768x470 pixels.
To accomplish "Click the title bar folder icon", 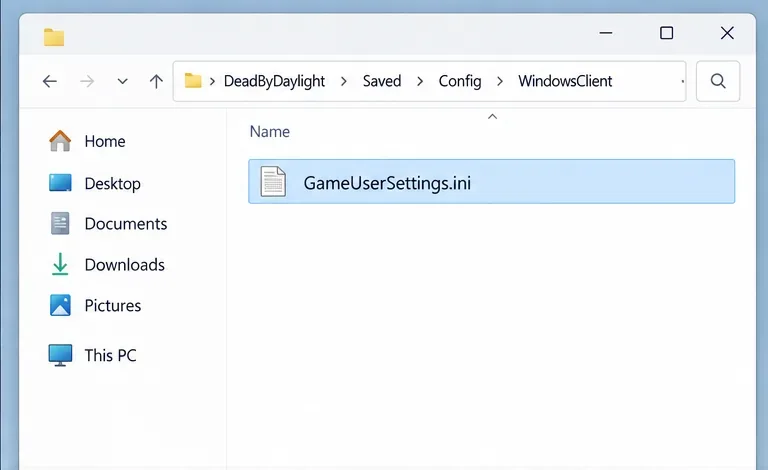I will tap(54, 37).
